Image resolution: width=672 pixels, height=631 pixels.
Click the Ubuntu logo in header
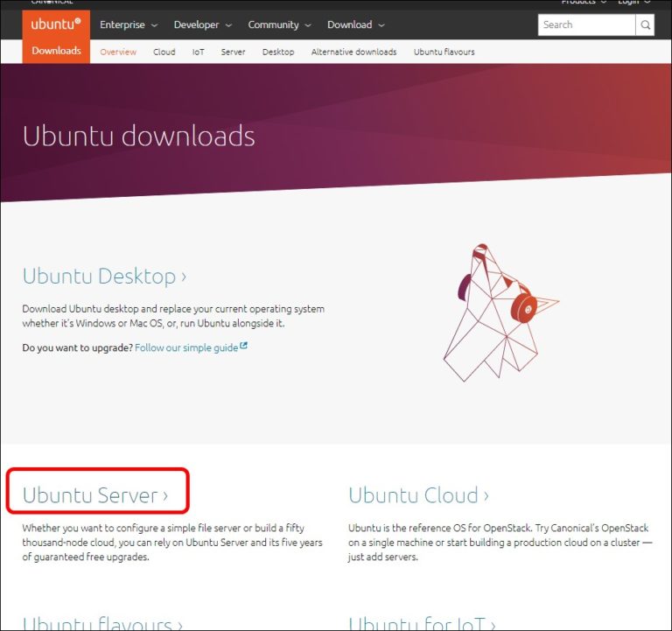point(56,25)
